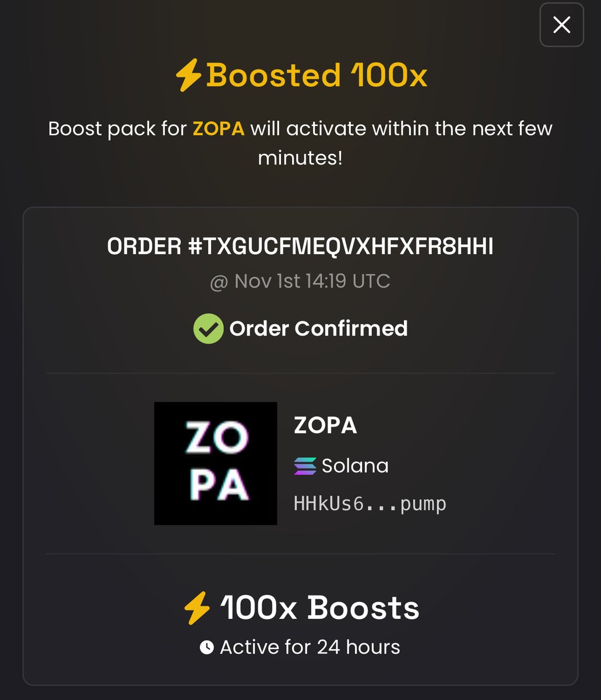601x700 pixels.
Task: Click the Boosted 100x title text
Action: click(x=317, y=76)
